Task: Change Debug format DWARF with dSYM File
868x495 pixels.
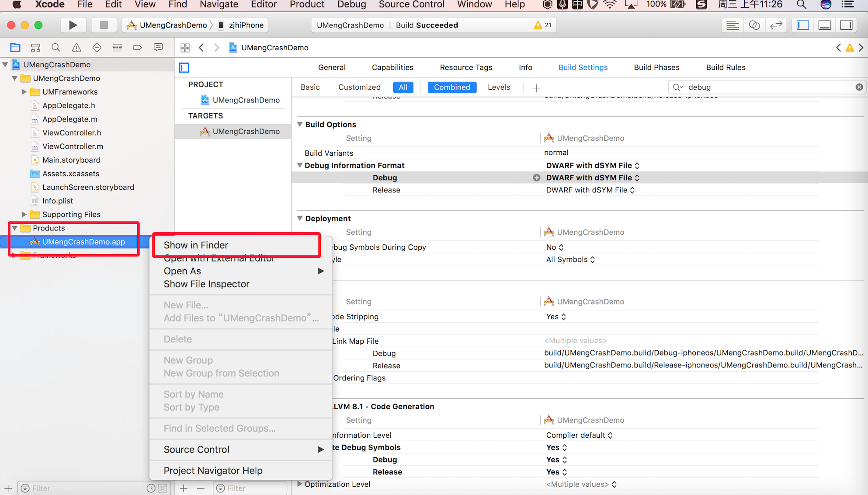Action: click(x=593, y=178)
